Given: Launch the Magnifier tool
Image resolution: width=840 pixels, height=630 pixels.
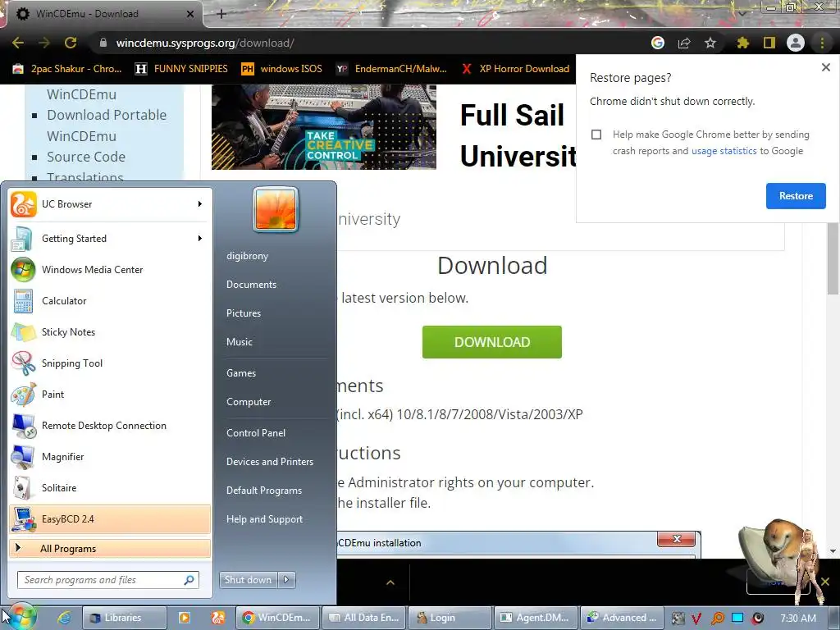Looking at the screenshot, I should pyautogui.click(x=110, y=456).
